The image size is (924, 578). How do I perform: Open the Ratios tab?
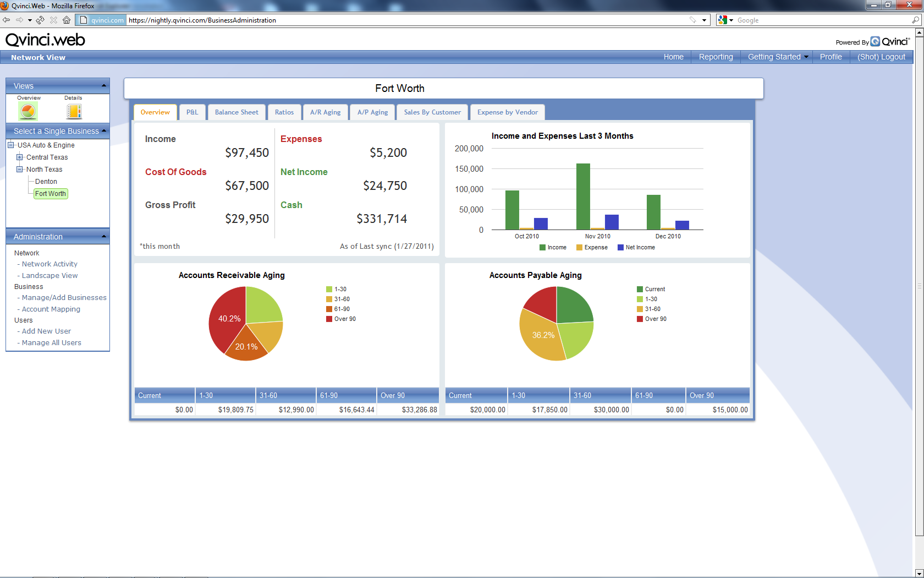[x=284, y=112]
